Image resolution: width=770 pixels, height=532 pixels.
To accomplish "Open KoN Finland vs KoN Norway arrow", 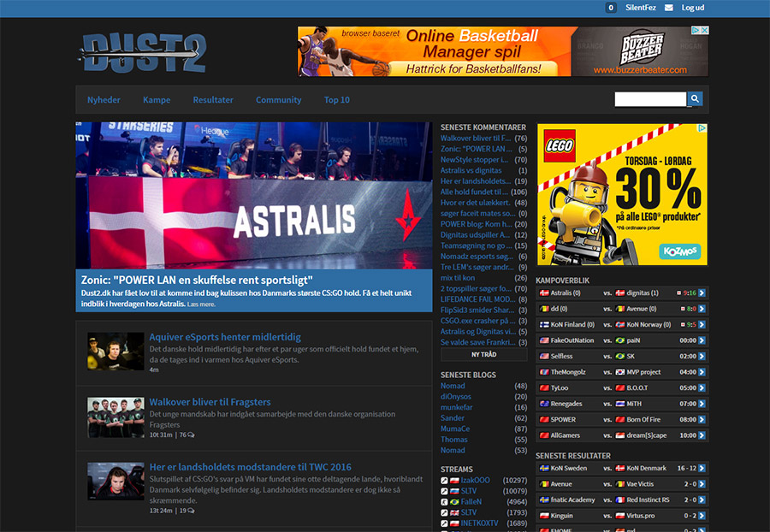I will [702, 324].
